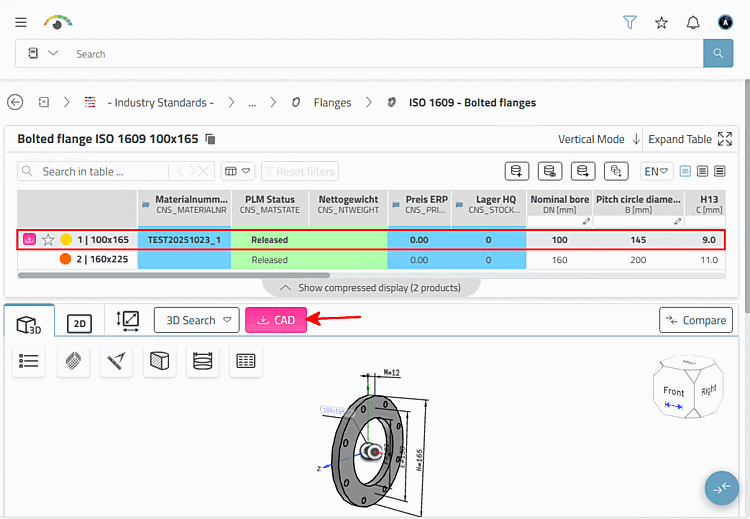Click the copy dataset icon

pos(616,171)
